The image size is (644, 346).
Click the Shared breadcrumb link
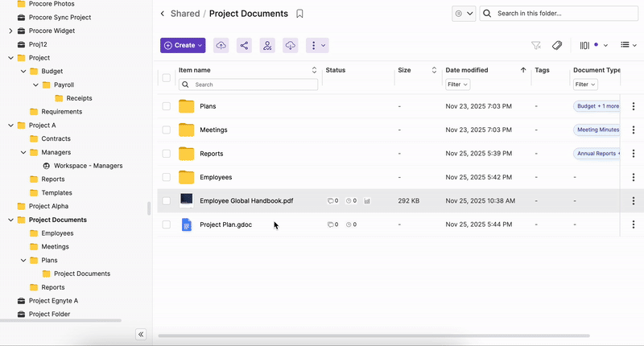coord(185,14)
